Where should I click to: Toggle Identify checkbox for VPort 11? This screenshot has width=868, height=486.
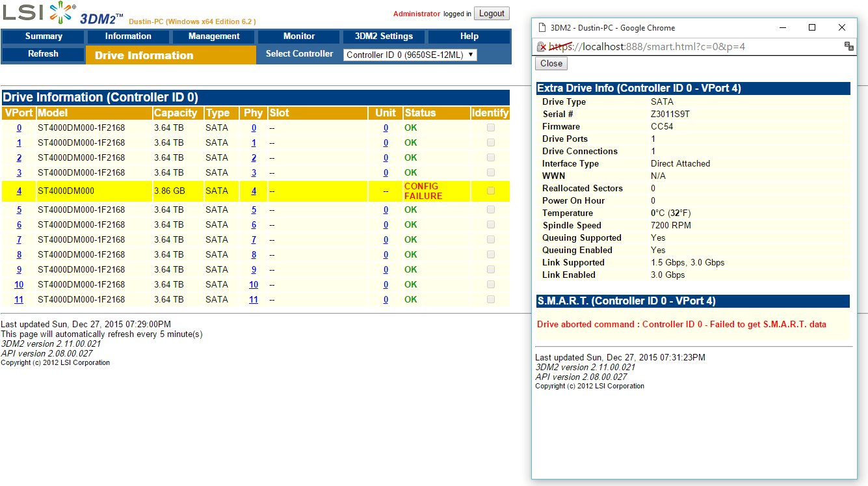click(x=491, y=299)
